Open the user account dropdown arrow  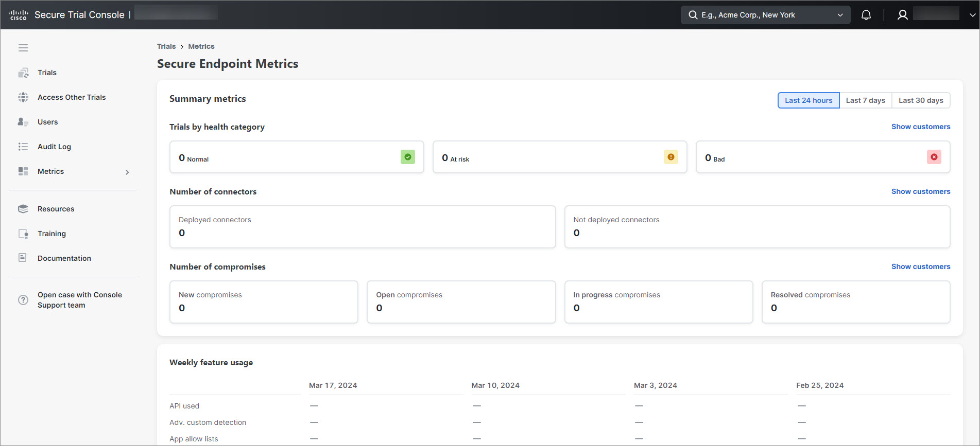[972, 15]
